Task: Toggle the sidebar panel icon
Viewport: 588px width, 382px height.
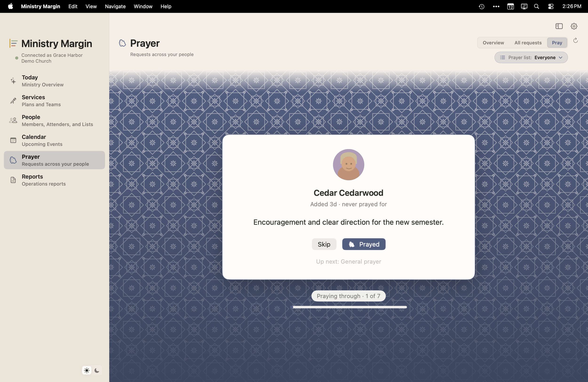Action: pyautogui.click(x=559, y=26)
